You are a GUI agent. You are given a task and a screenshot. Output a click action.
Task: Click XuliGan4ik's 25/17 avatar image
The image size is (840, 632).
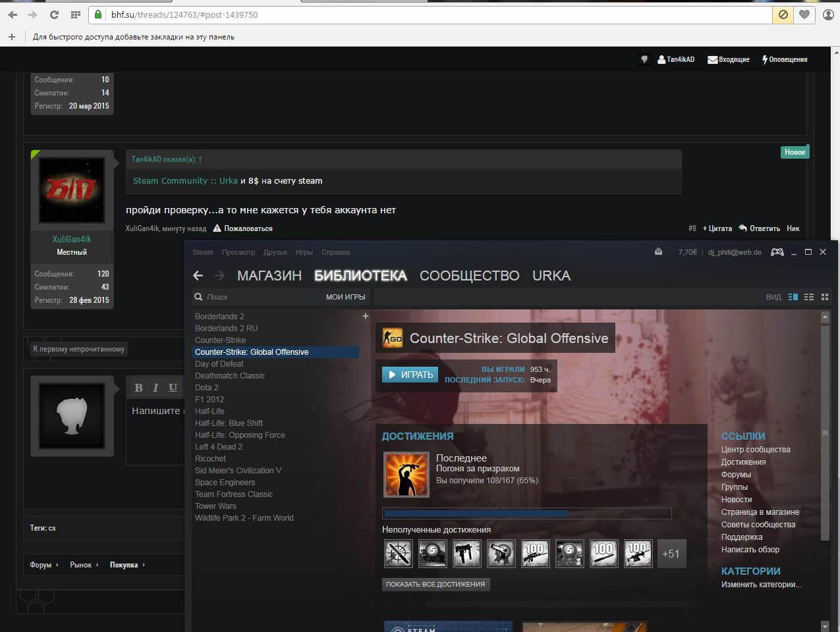coord(72,190)
